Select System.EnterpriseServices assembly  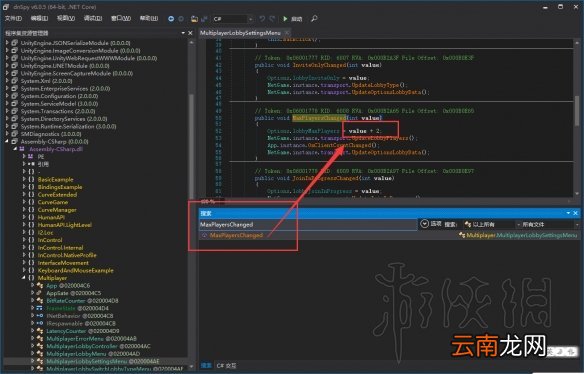[x=65, y=89]
